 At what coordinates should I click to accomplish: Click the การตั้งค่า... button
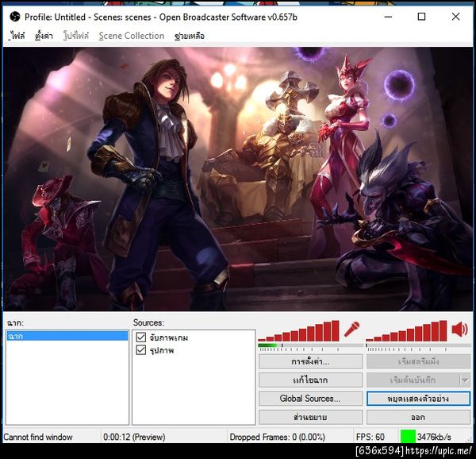coord(310,361)
